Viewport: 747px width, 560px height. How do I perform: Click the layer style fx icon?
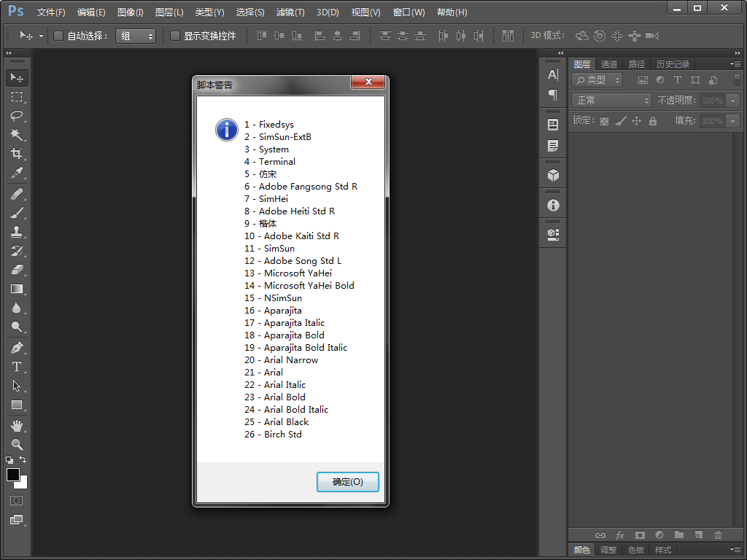click(620, 535)
